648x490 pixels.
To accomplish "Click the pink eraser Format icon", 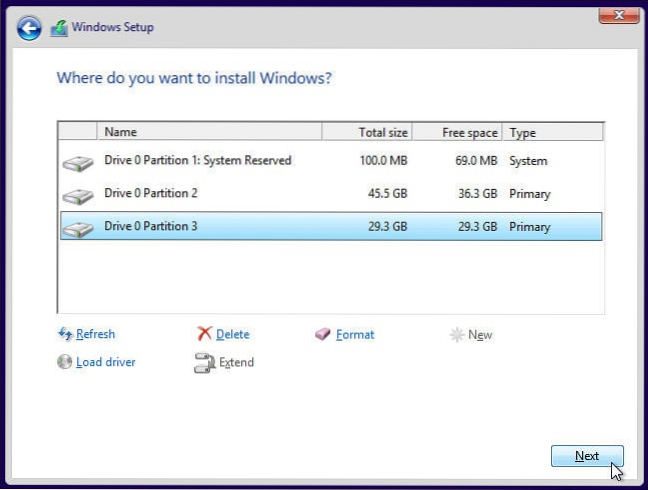I will click(323, 334).
